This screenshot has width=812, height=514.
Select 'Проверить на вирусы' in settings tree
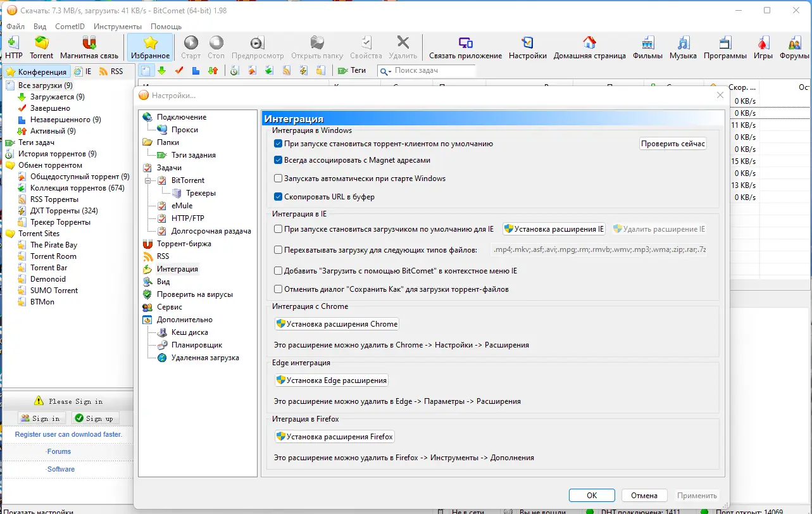(x=195, y=294)
